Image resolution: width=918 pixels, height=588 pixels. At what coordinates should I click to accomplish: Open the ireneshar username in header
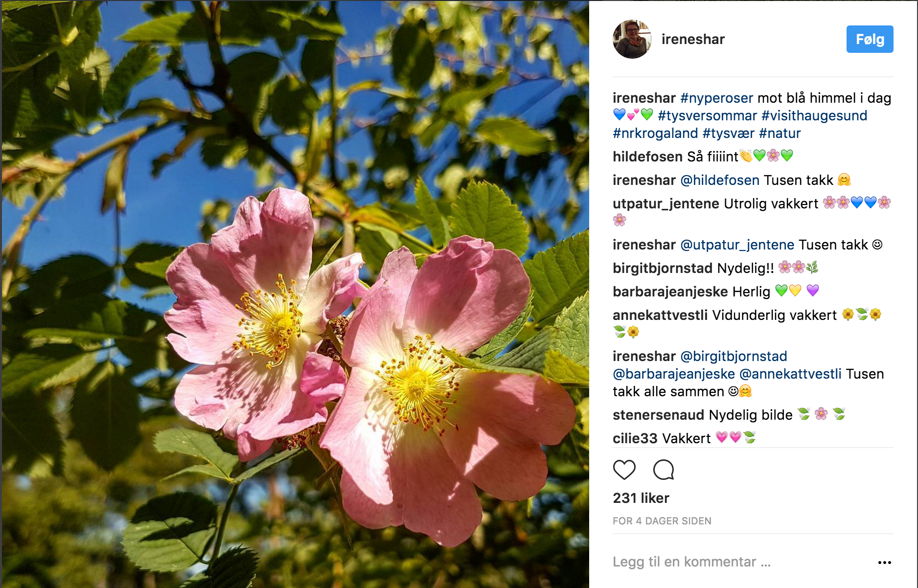pos(693,39)
